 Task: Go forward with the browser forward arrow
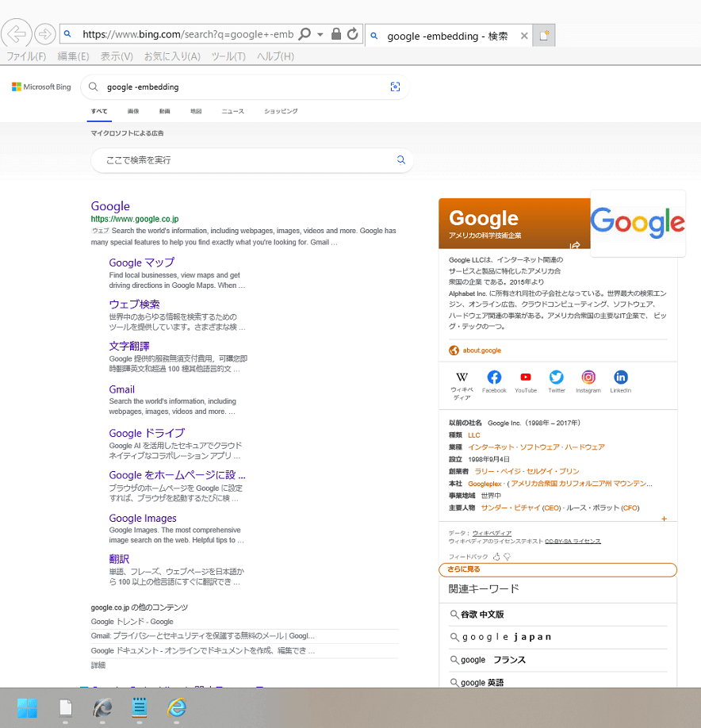click(x=45, y=34)
